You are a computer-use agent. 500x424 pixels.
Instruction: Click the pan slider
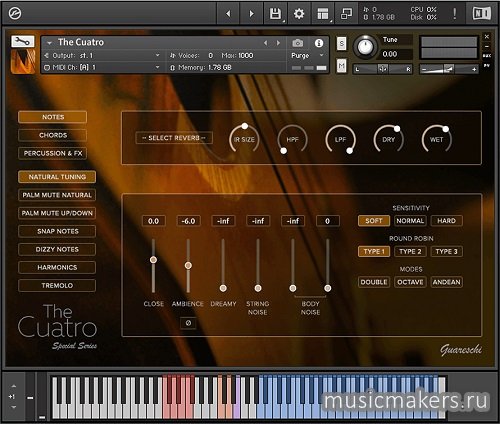coord(383,69)
